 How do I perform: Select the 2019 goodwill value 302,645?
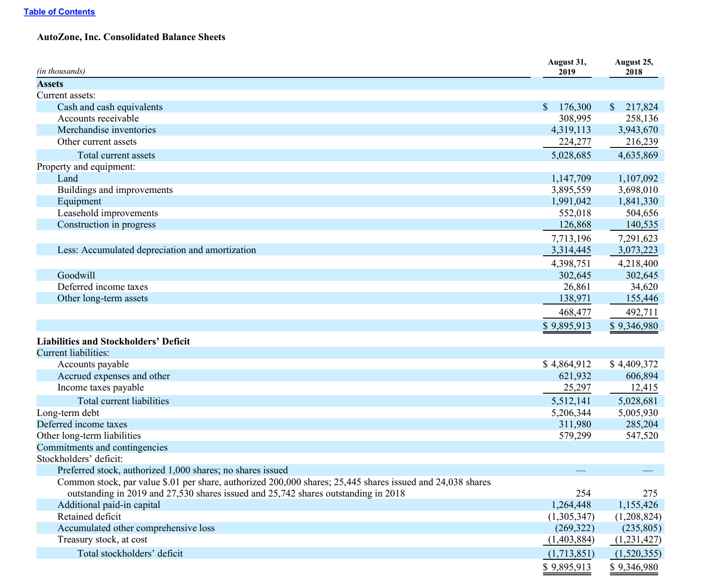tap(575, 275)
